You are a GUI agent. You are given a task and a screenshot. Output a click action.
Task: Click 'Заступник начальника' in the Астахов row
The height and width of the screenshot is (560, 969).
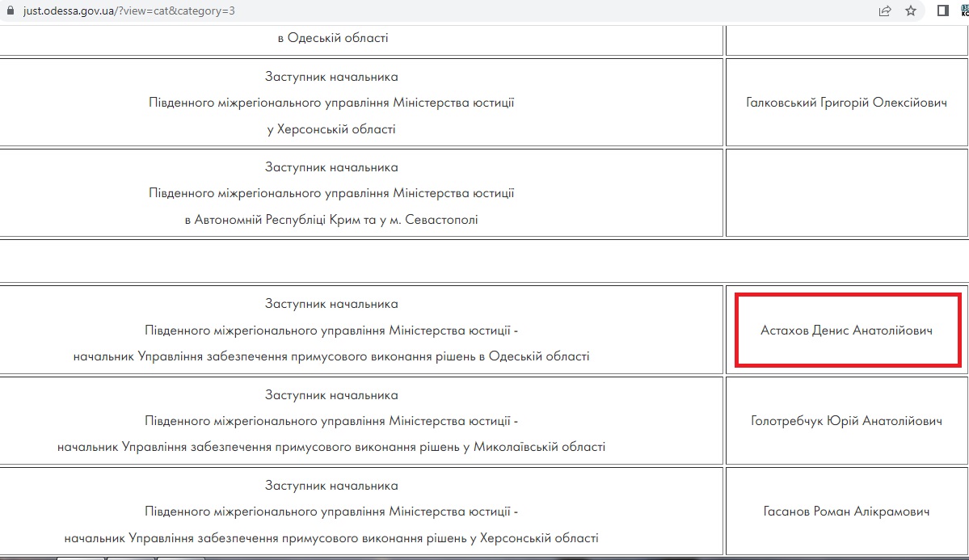click(x=331, y=304)
